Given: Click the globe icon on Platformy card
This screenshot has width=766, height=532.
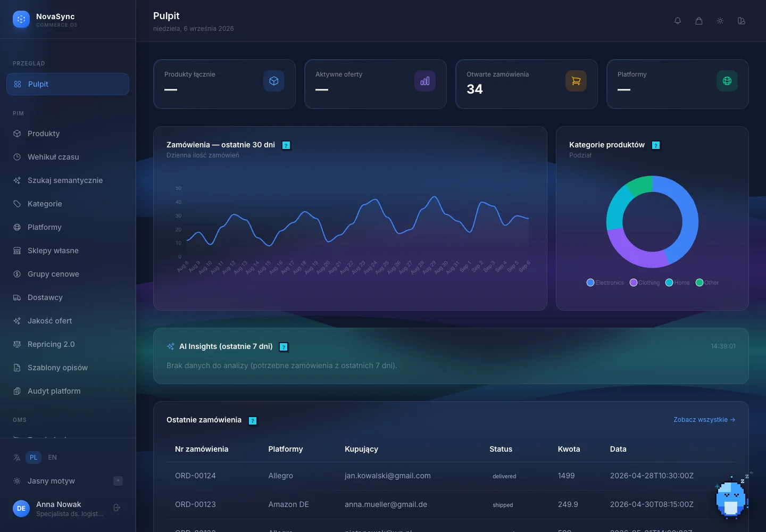Looking at the screenshot, I should click(x=727, y=81).
